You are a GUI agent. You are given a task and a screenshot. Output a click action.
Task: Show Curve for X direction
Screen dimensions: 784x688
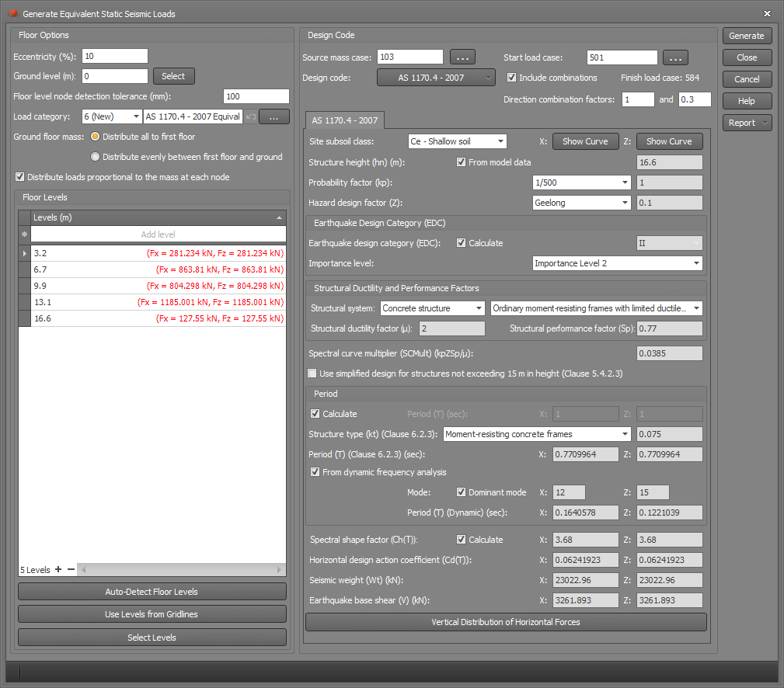click(x=586, y=141)
